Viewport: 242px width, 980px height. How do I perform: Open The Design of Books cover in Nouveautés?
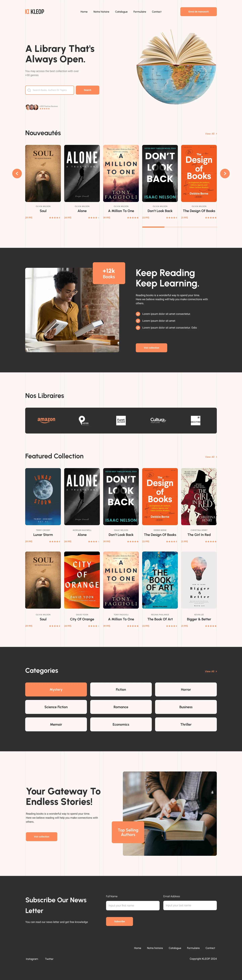point(199,173)
